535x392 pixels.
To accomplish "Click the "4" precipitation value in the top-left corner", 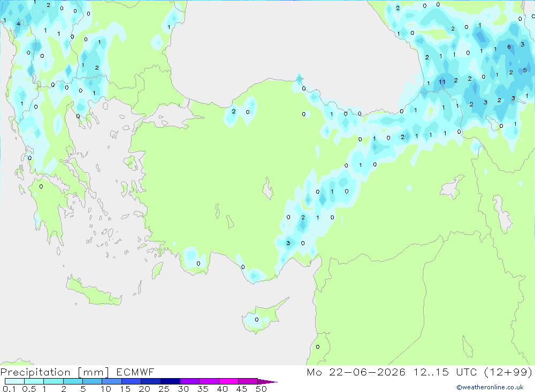I will (18, 24).
